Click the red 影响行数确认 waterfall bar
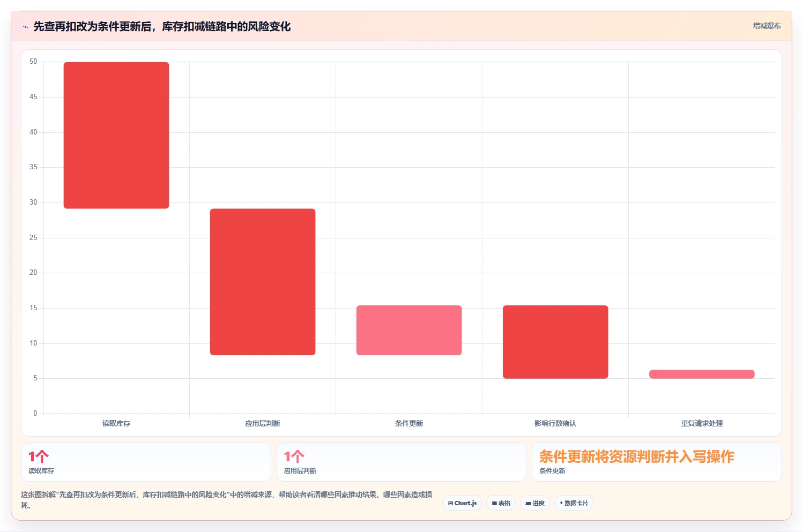The width and height of the screenshot is (803, 532). coord(555,342)
